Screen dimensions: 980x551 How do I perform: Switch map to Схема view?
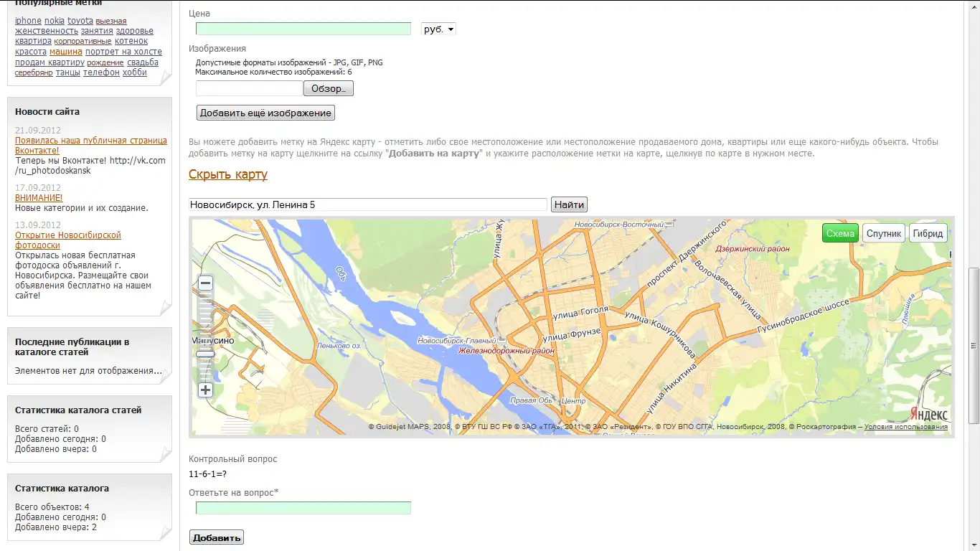[x=840, y=233]
